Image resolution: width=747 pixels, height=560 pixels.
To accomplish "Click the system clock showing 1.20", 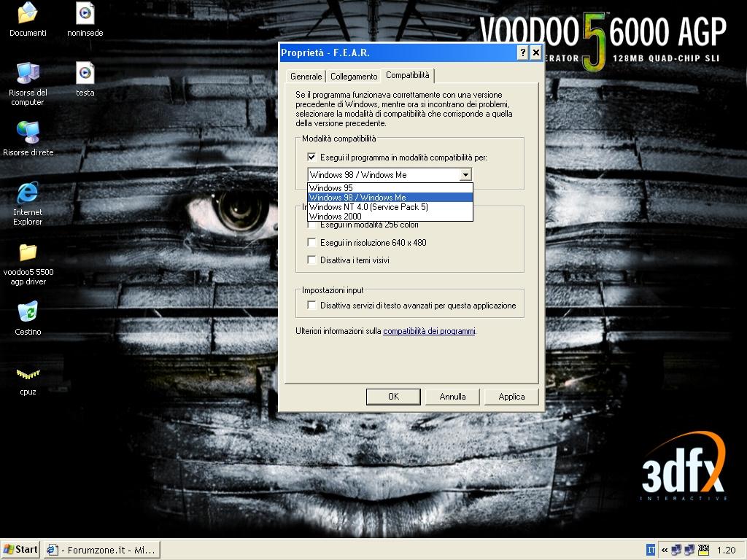I will tap(727, 550).
